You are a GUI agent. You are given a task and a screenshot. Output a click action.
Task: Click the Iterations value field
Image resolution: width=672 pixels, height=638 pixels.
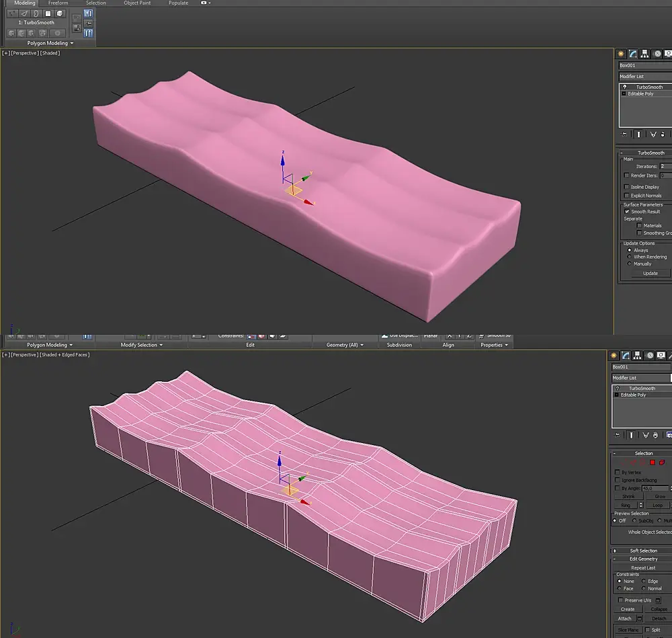point(665,166)
